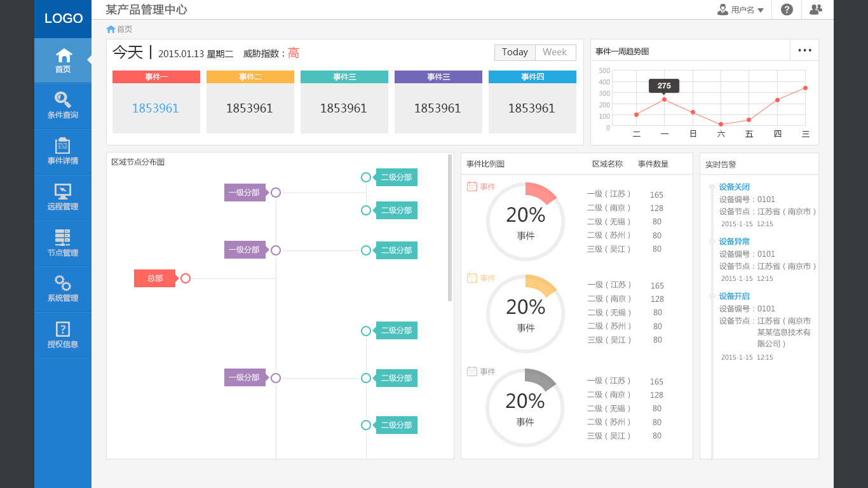Image resolution: width=868 pixels, height=488 pixels.
Task: Open the 设备开启 alert link
Action: (x=735, y=296)
